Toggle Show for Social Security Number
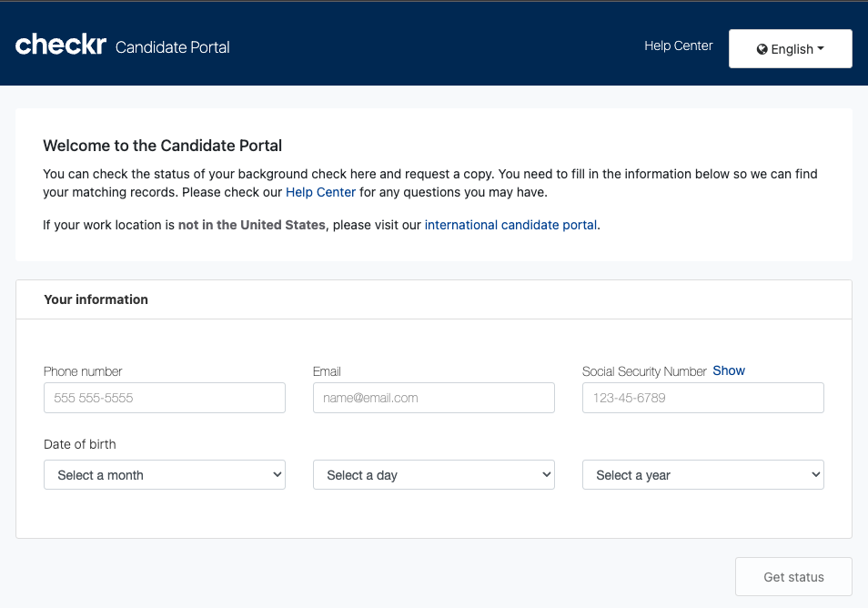 (x=729, y=370)
